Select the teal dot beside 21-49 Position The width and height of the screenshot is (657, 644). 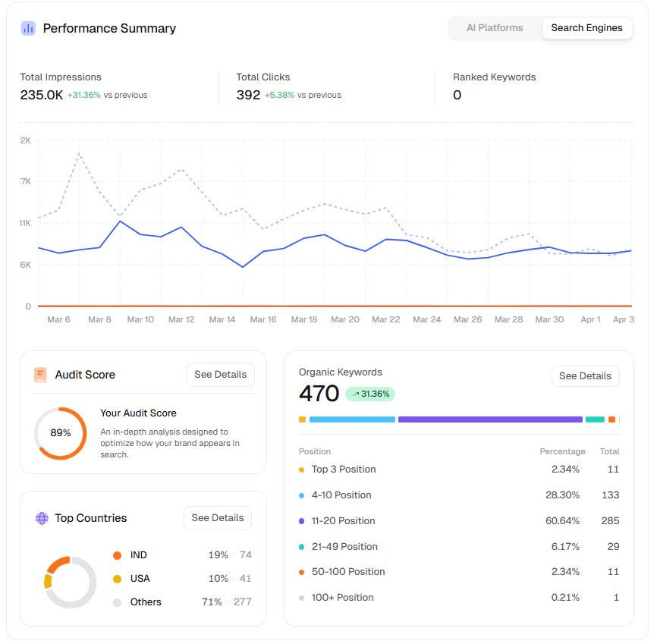click(301, 546)
